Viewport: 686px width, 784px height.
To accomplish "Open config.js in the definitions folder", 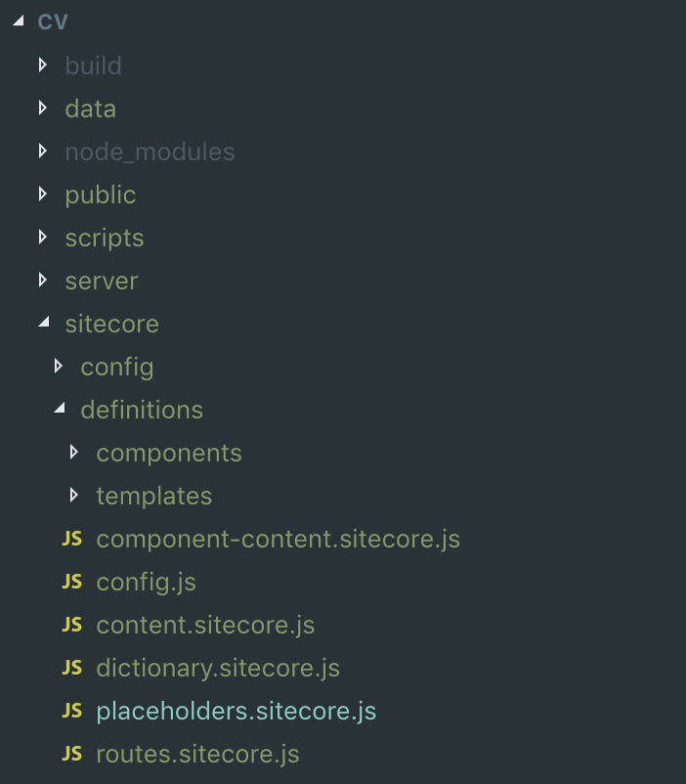I will tap(146, 582).
